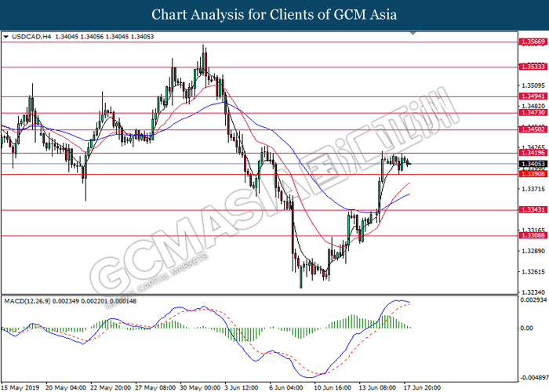Click the 20 May 04:00 time label
Viewport: 549px width, 392px height.
[66, 388]
